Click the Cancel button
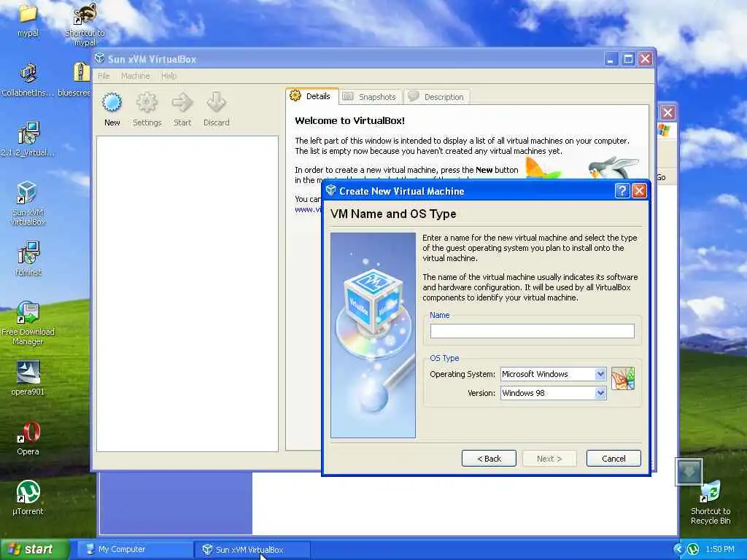Screen dimensions: 747x560 pyautogui.click(x=614, y=459)
